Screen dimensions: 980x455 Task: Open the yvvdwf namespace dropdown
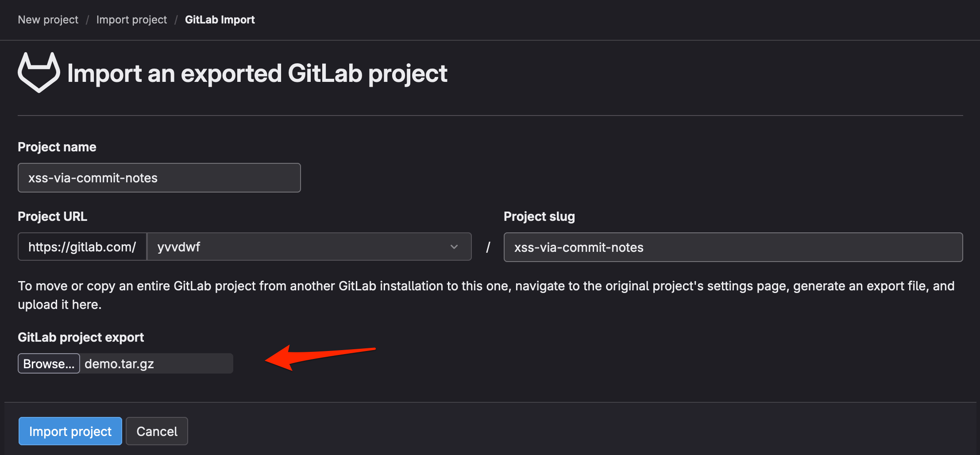pyautogui.click(x=309, y=247)
